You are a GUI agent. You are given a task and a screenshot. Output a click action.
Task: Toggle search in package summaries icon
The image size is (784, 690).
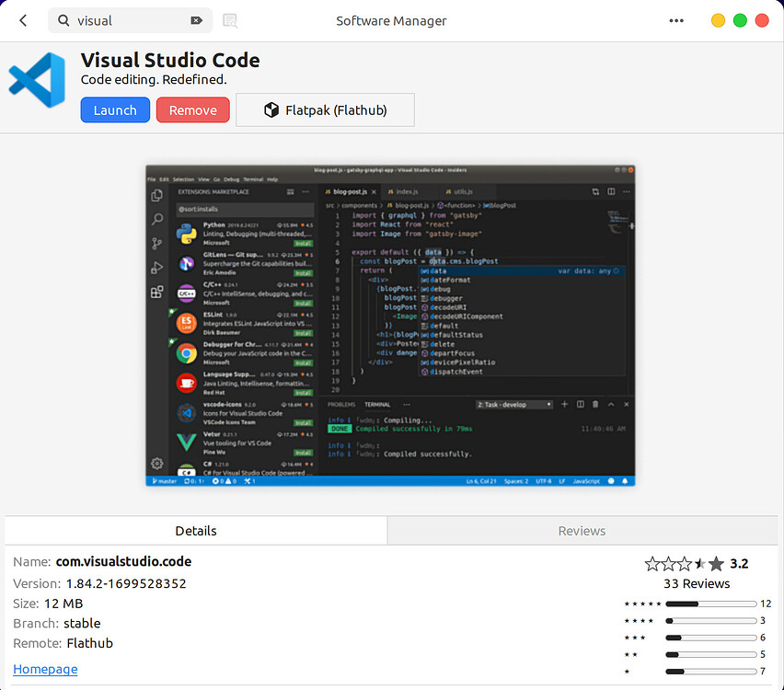coord(230,20)
